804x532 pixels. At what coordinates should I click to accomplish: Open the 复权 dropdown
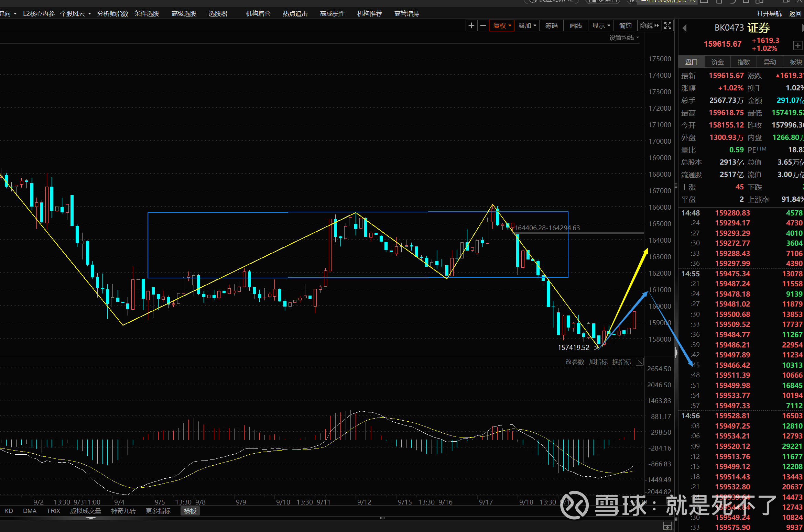(502, 26)
